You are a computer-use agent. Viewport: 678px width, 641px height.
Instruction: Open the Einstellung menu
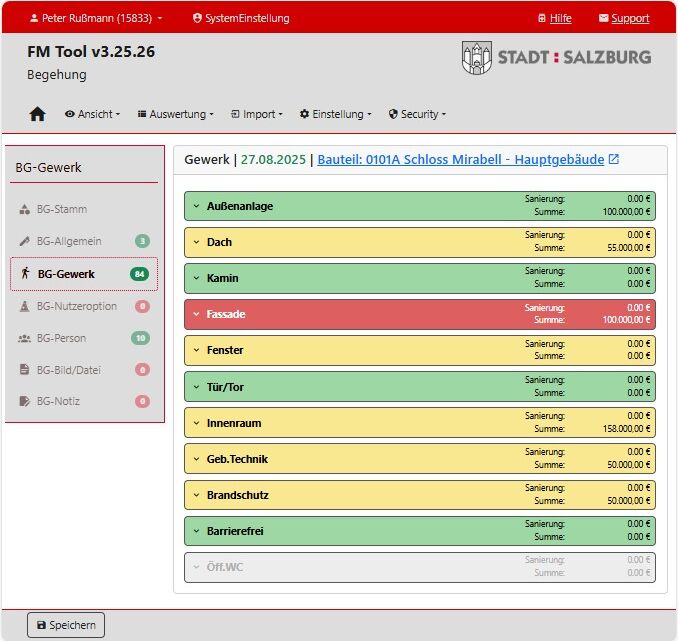(336, 114)
